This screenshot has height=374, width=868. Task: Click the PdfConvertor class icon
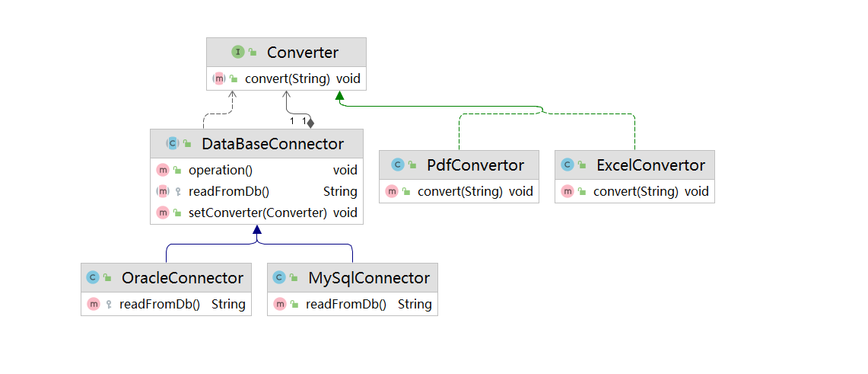click(x=397, y=165)
